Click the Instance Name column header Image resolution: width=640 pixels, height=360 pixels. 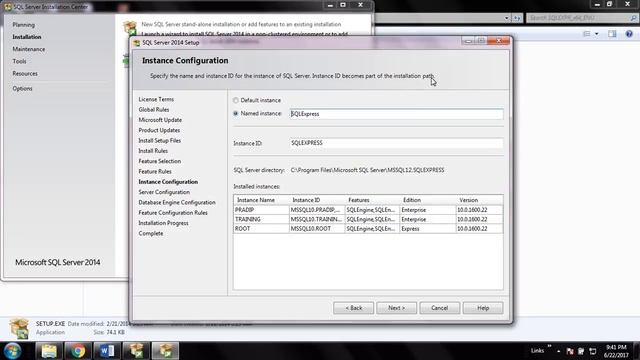point(261,200)
